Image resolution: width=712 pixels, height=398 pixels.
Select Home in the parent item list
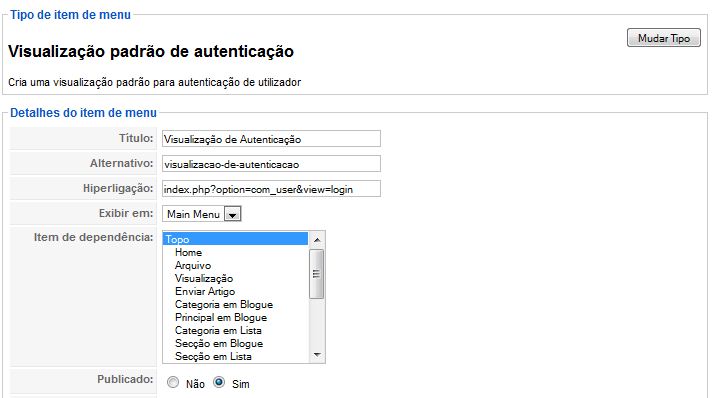[x=235, y=252]
